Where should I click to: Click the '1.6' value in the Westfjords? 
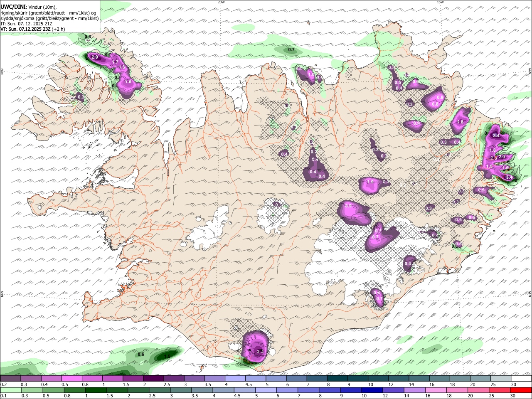pos(128,82)
